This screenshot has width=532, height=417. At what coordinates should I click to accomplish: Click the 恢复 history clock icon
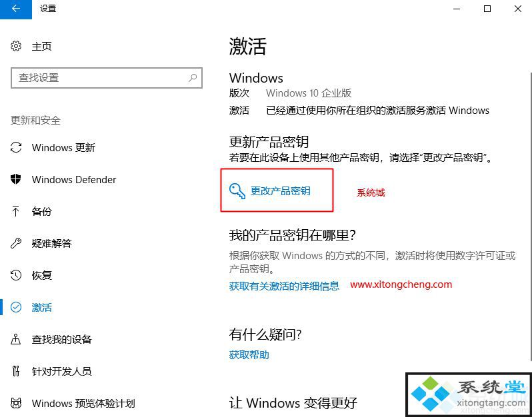15,275
